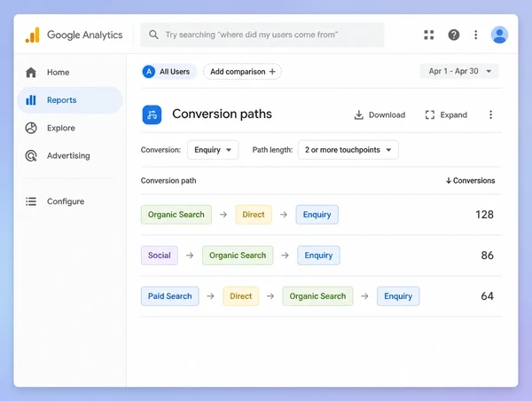Image resolution: width=532 pixels, height=401 pixels.
Task: Select Reports in the sidebar
Action: click(70, 100)
